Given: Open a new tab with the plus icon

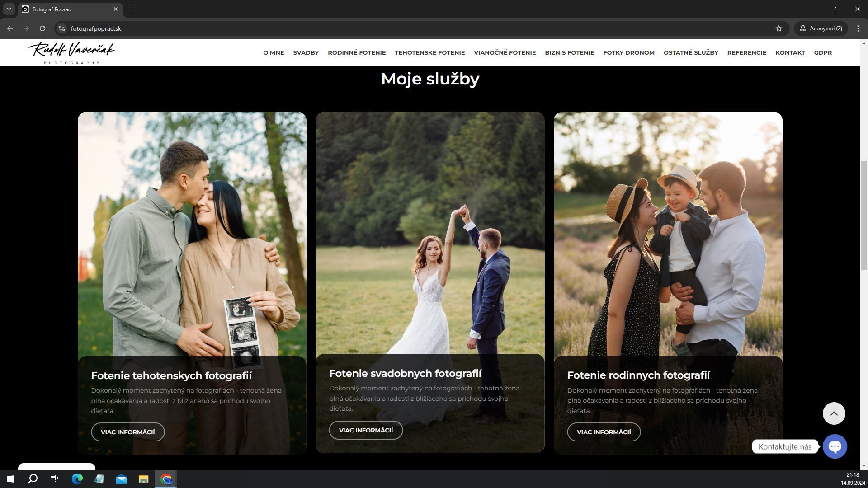Looking at the screenshot, I should pyautogui.click(x=132, y=9).
